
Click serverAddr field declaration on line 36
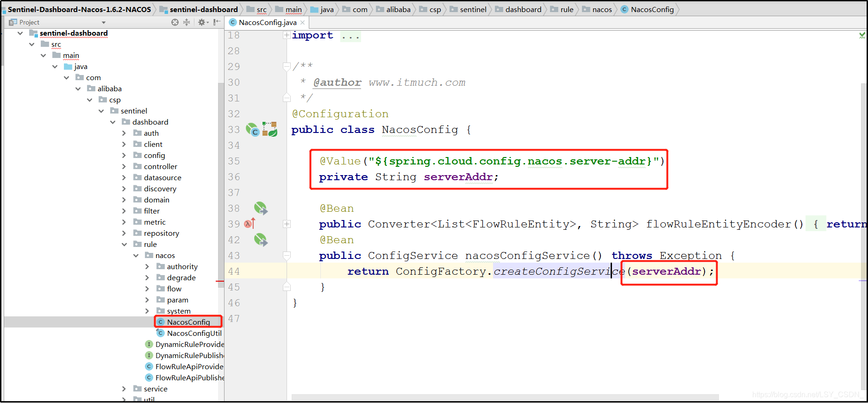pyautogui.click(x=458, y=177)
